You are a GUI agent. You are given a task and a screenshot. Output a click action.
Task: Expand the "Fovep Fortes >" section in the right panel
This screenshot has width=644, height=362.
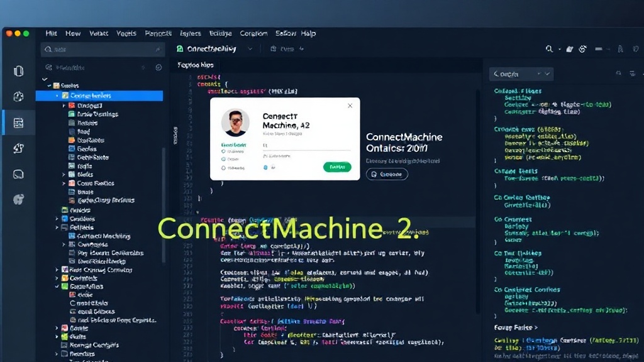(516, 327)
